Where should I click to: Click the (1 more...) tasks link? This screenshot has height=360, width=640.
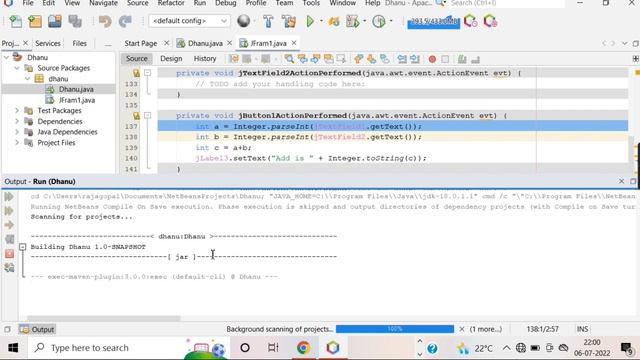point(486,329)
